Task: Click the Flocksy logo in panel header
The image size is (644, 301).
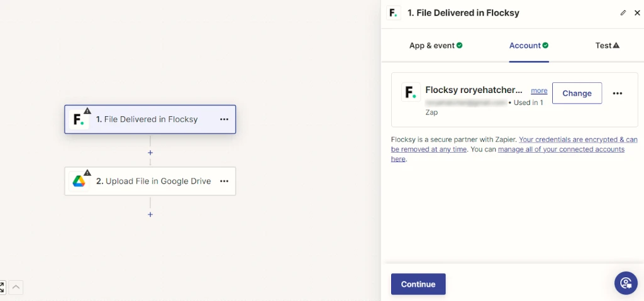Action: pyautogui.click(x=394, y=13)
